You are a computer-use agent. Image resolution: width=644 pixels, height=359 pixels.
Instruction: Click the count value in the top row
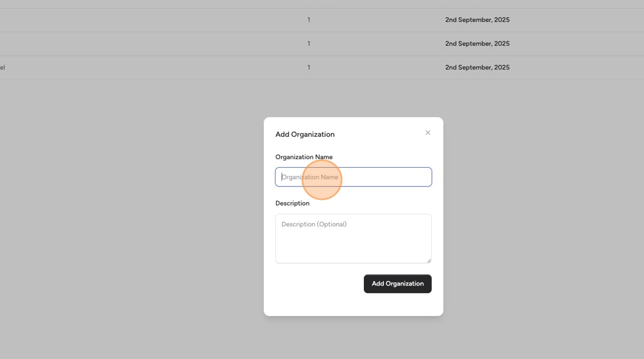click(x=309, y=20)
